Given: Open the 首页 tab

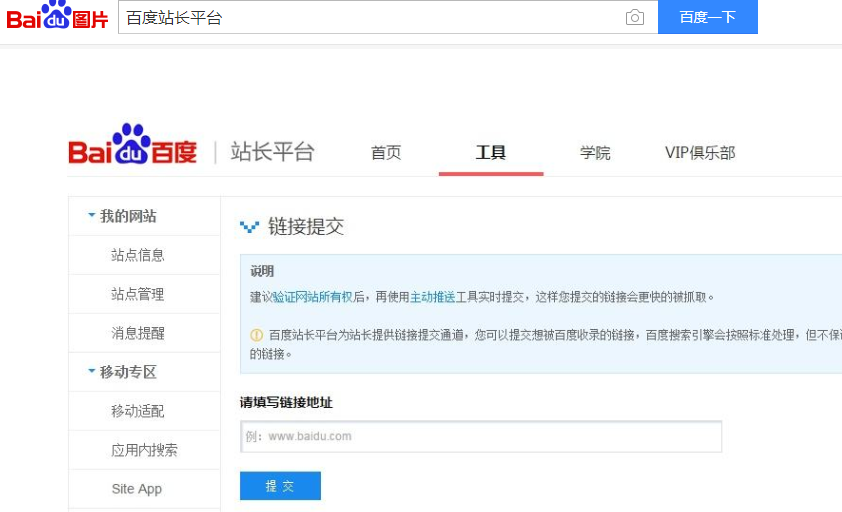Looking at the screenshot, I should click(x=386, y=153).
